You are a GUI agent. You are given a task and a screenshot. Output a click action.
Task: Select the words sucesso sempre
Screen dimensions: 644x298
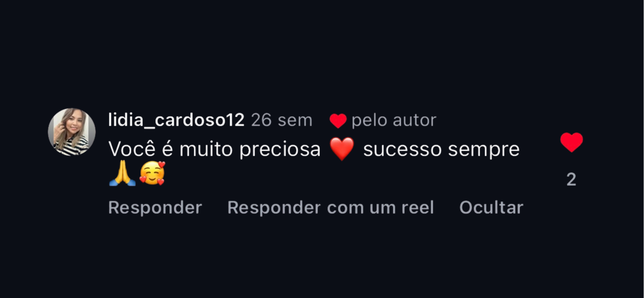[441, 149]
